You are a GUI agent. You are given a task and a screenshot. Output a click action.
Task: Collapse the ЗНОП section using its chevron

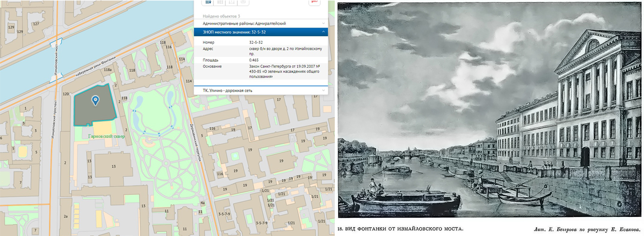pyautogui.click(x=323, y=32)
